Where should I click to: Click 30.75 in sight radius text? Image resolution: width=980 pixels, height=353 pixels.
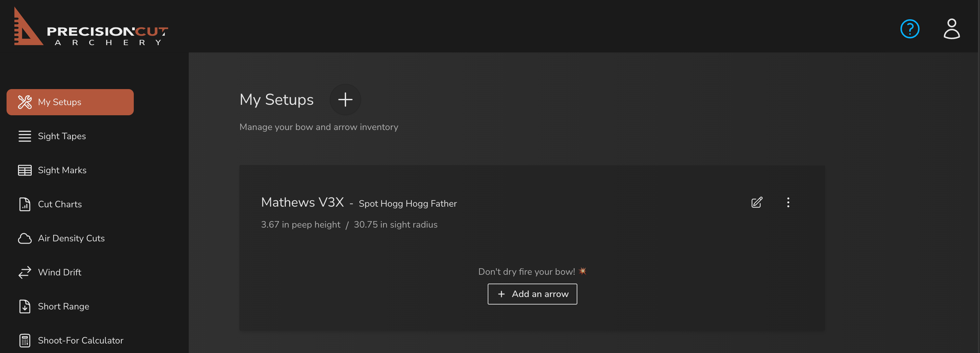point(396,225)
